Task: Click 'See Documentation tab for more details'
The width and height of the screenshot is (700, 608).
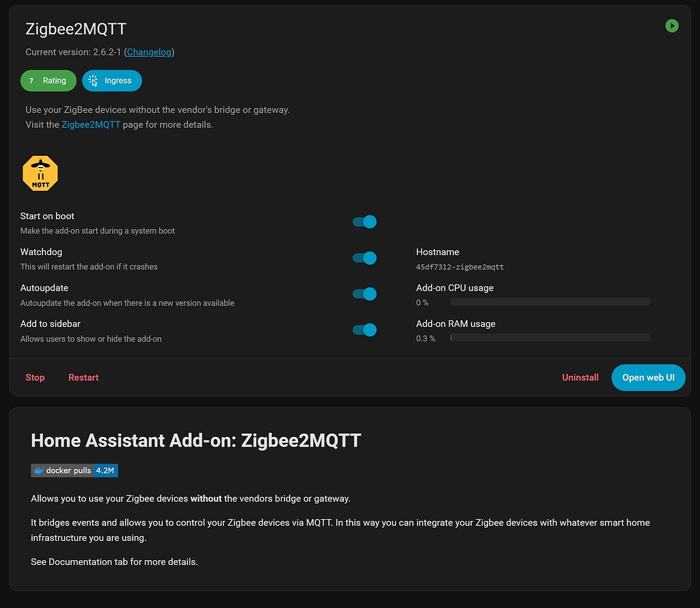Action: pos(114,562)
